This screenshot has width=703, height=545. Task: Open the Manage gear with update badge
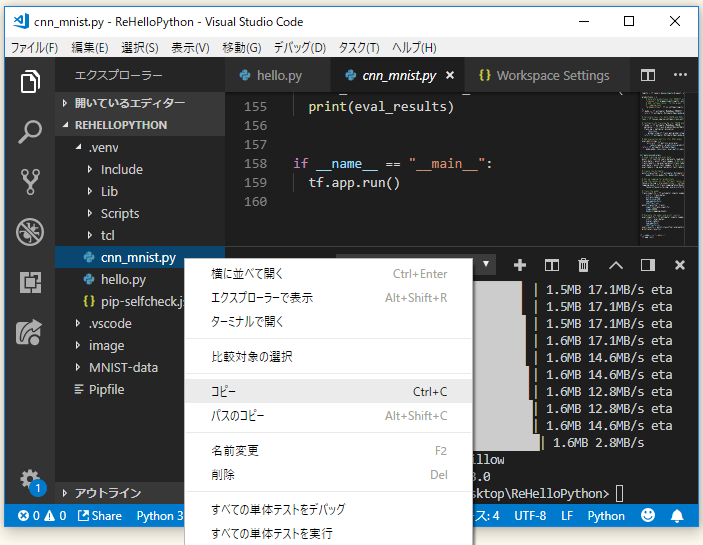[x=32, y=482]
